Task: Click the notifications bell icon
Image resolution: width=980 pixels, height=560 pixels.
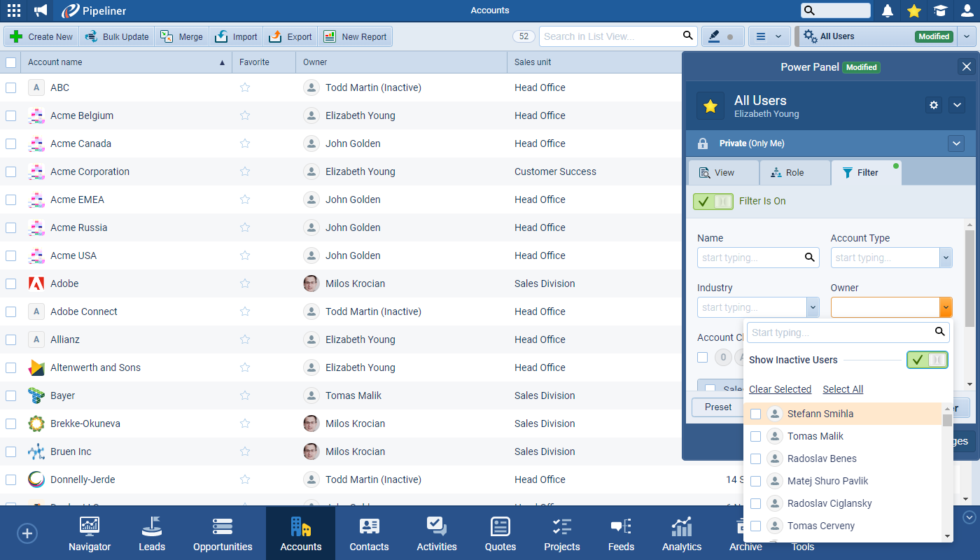Action: point(888,10)
